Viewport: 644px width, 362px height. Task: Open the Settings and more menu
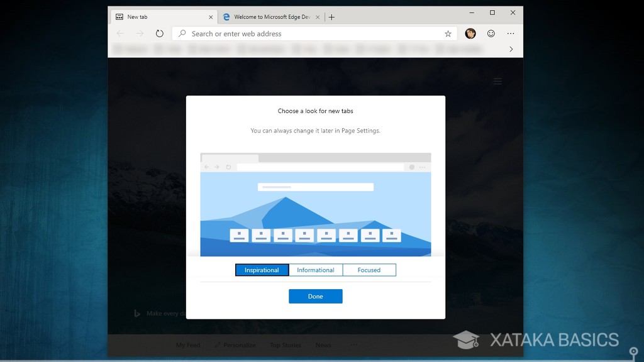[x=511, y=33]
